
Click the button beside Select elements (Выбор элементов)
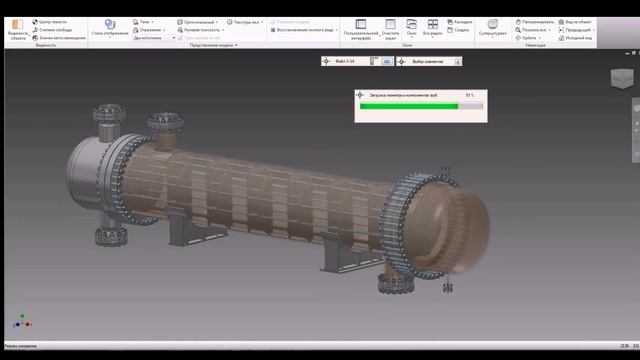point(458,62)
